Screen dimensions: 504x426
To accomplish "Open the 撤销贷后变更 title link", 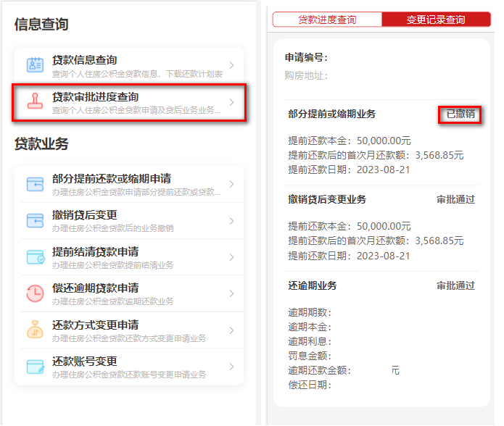I will [x=84, y=214].
